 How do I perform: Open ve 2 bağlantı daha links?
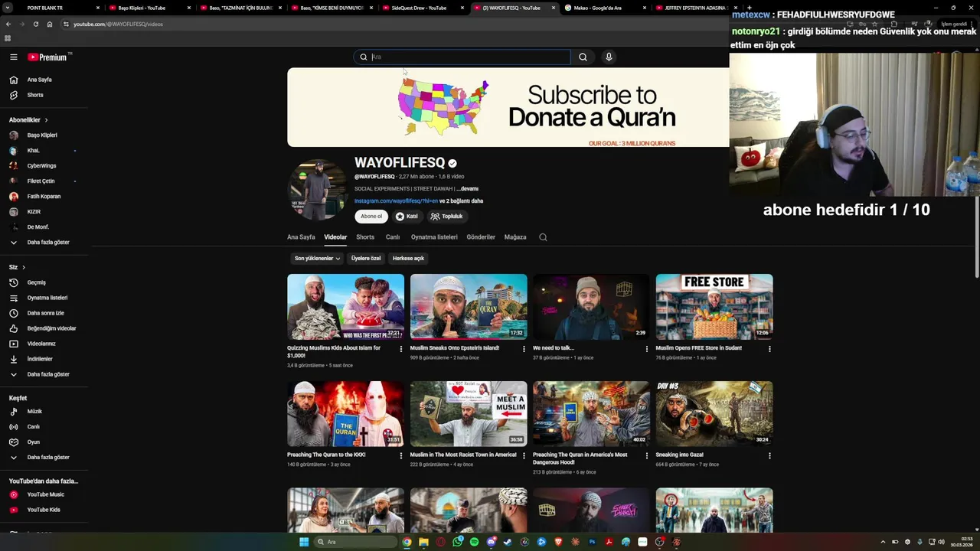click(461, 201)
